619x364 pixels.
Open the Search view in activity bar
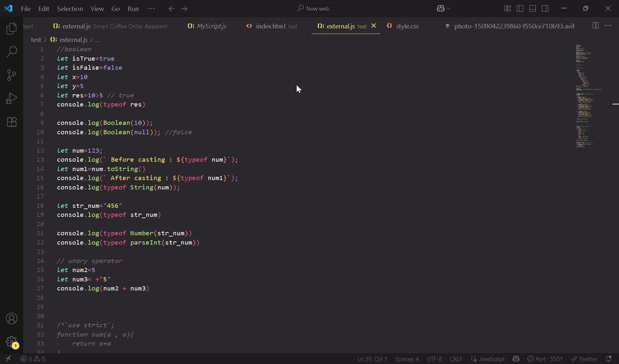[11, 52]
